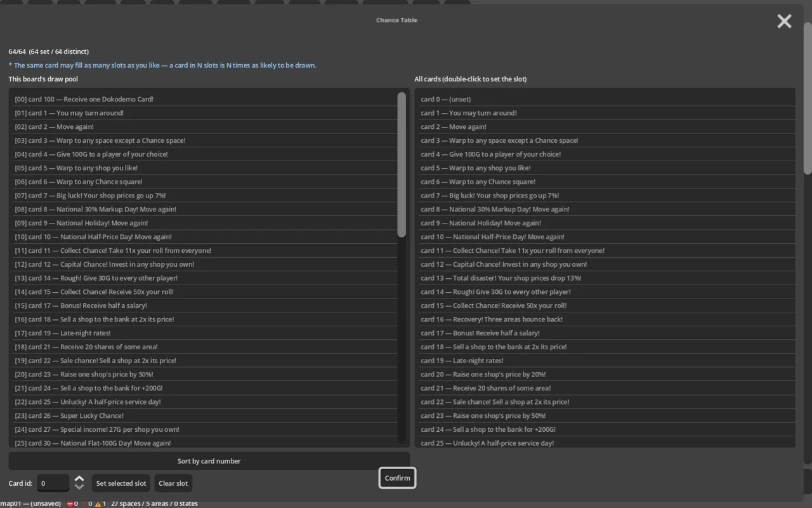812x508 pixels.
Task: Increment Card id with up arrow
Action: pyautogui.click(x=79, y=479)
